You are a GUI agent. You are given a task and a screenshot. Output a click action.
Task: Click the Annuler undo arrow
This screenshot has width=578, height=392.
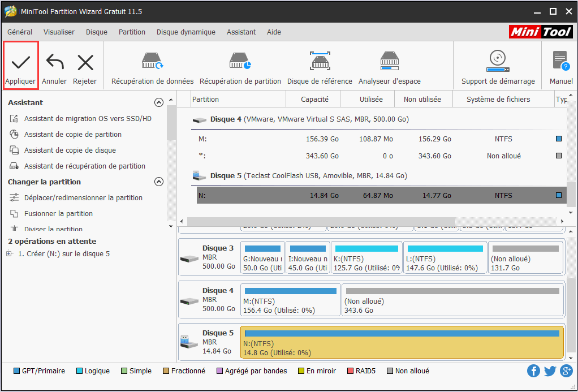click(x=54, y=62)
